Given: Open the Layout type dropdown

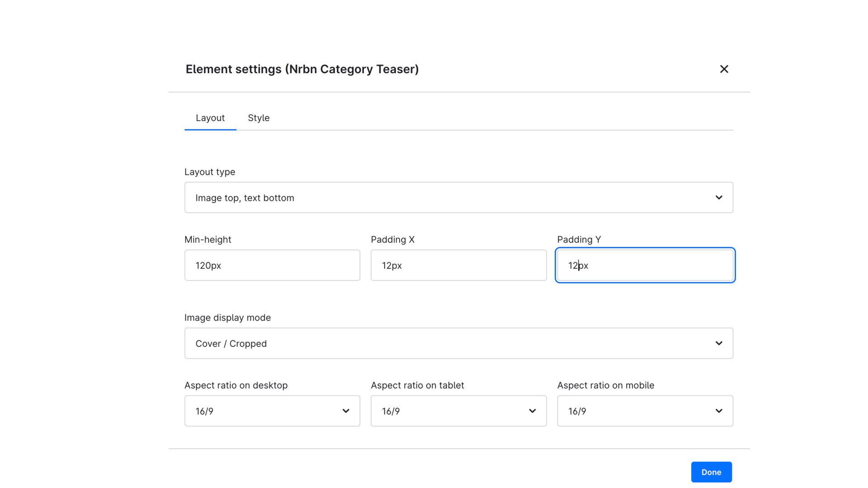Looking at the screenshot, I should click(x=458, y=197).
